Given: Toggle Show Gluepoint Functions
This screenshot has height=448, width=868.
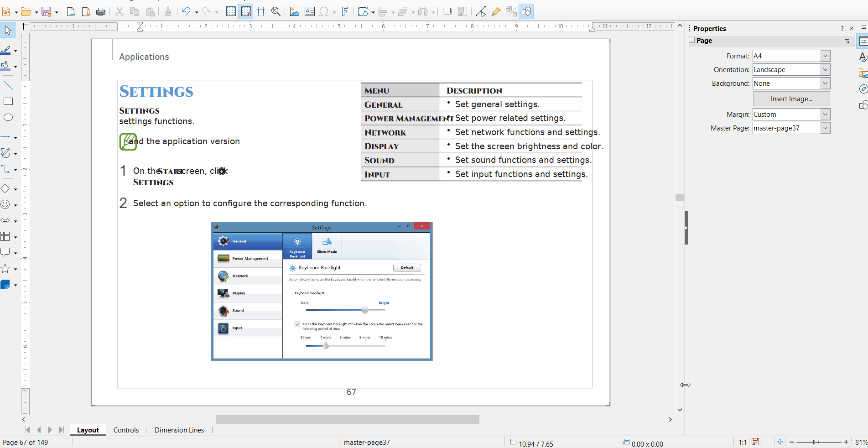Looking at the screenshot, I should (x=496, y=11).
